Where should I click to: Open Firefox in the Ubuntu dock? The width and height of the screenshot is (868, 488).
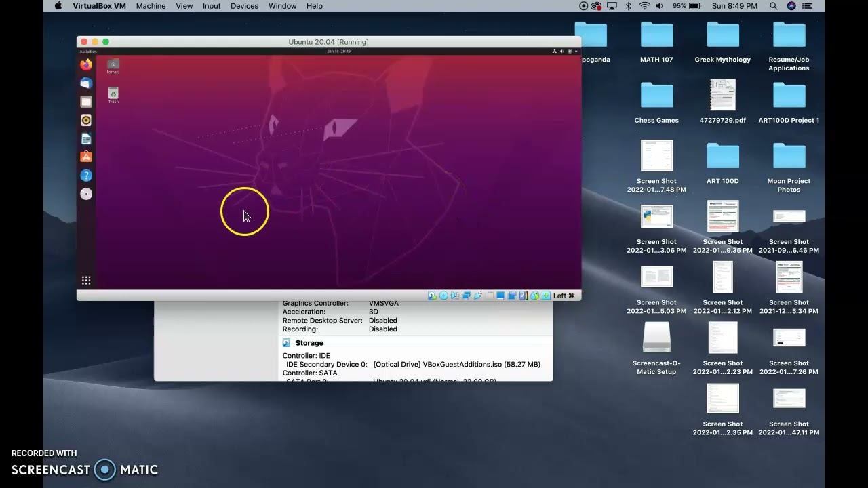click(x=86, y=65)
